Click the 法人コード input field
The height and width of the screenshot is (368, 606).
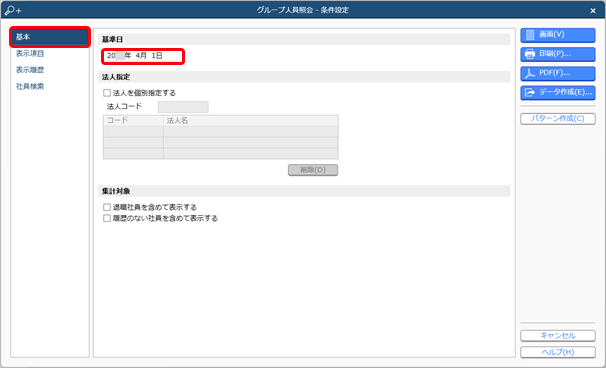point(183,107)
